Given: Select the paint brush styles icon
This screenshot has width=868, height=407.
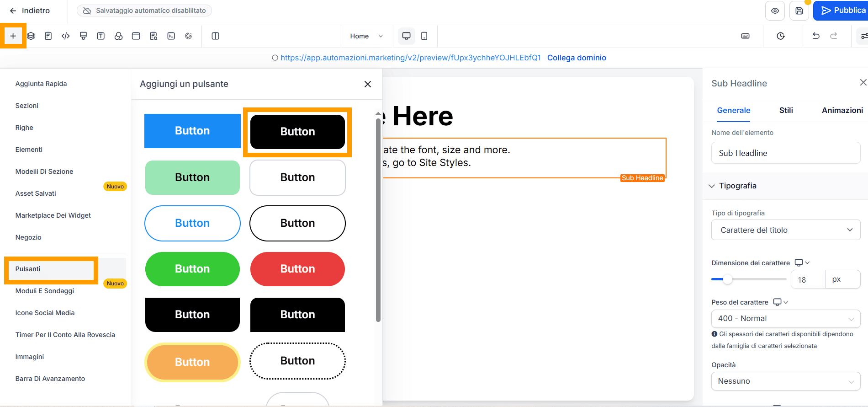Looking at the screenshot, I should point(83,36).
